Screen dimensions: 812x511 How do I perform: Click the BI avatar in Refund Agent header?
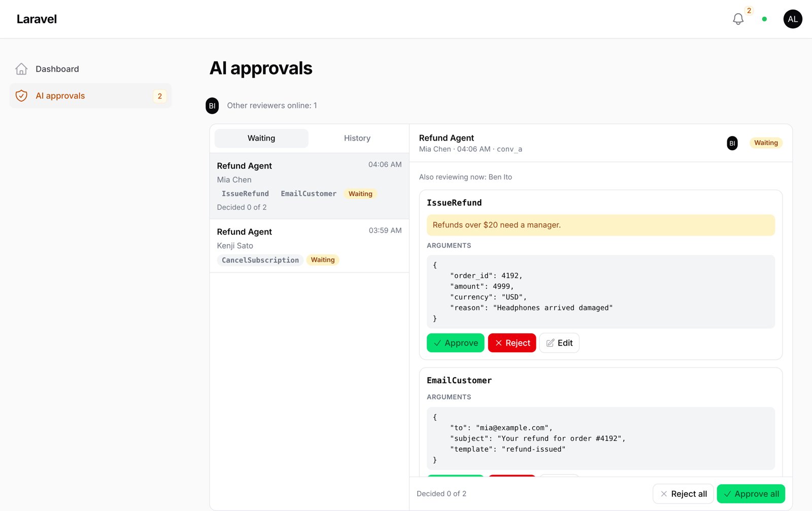click(732, 143)
